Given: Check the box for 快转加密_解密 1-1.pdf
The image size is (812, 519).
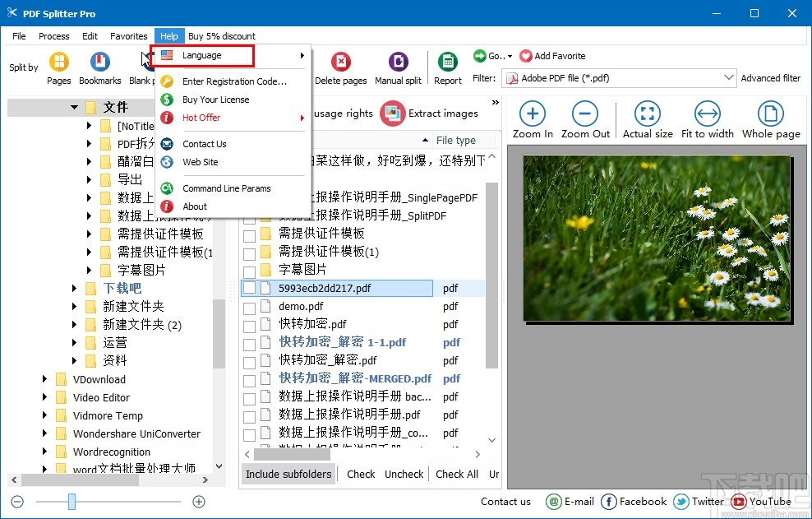Looking at the screenshot, I should pyautogui.click(x=250, y=345).
